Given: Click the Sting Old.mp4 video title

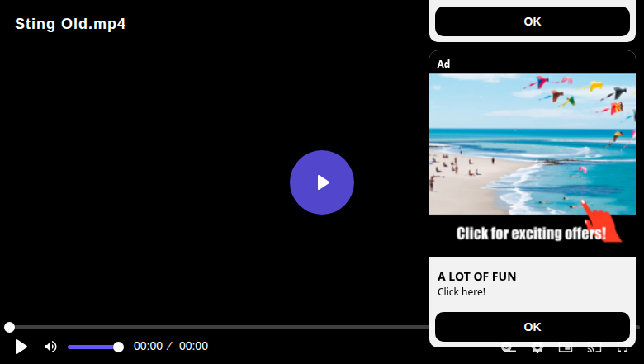Looking at the screenshot, I should click(x=70, y=24).
